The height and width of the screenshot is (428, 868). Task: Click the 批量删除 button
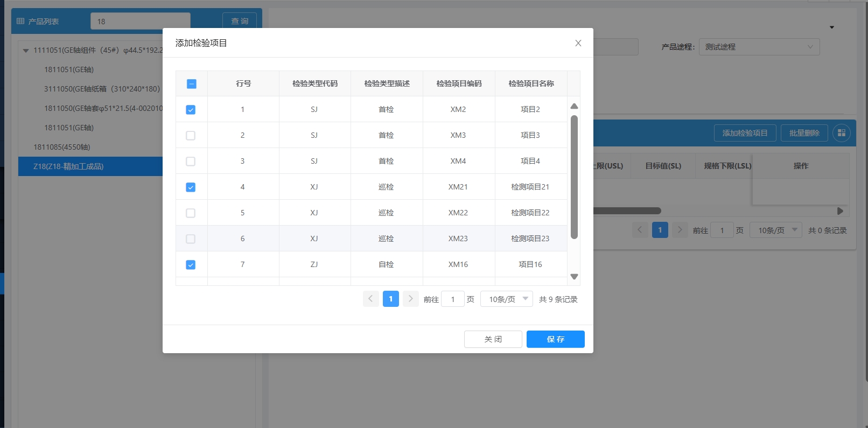pos(804,133)
